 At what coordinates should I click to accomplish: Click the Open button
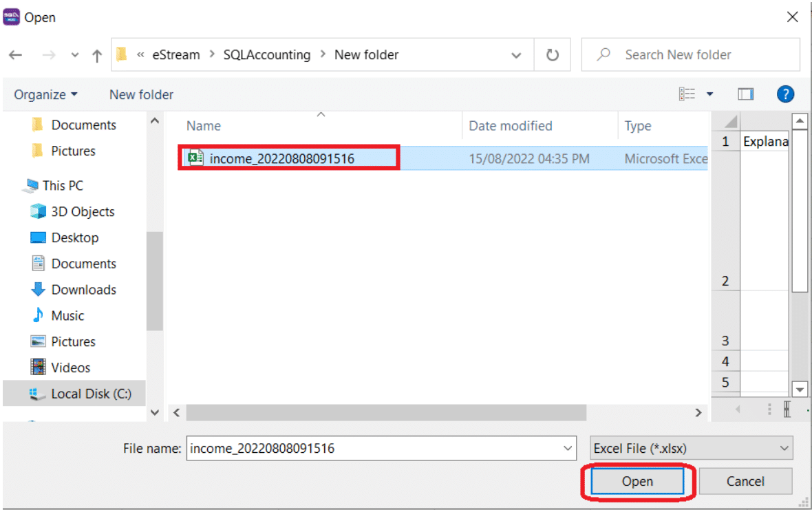(x=637, y=482)
